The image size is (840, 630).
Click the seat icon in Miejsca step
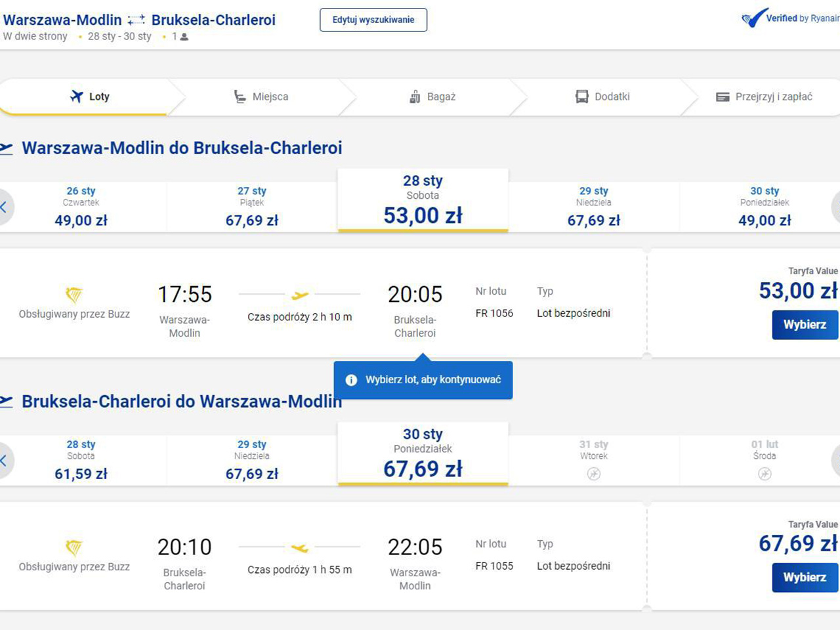[x=240, y=97]
